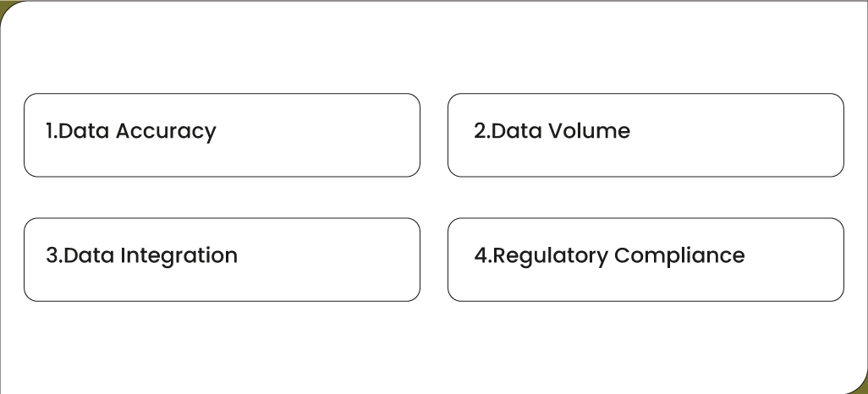Click the Data Accuracy card
The height and width of the screenshot is (394, 868).
(222, 135)
